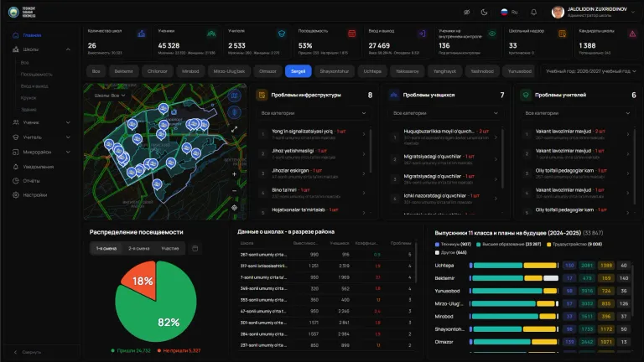Click the school supervision card icon
This screenshot has width=644, height=362.
tap(563, 34)
